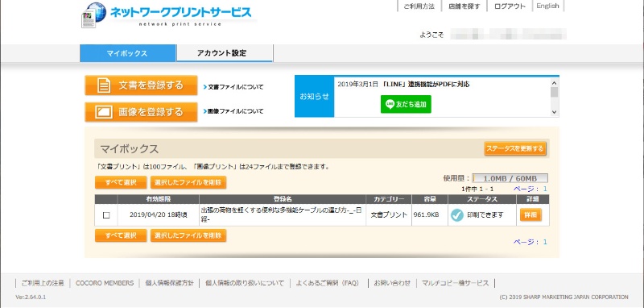Click the 文書プリント category cell
This screenshot has height=308, width=644.
click(x=389, y=214)
